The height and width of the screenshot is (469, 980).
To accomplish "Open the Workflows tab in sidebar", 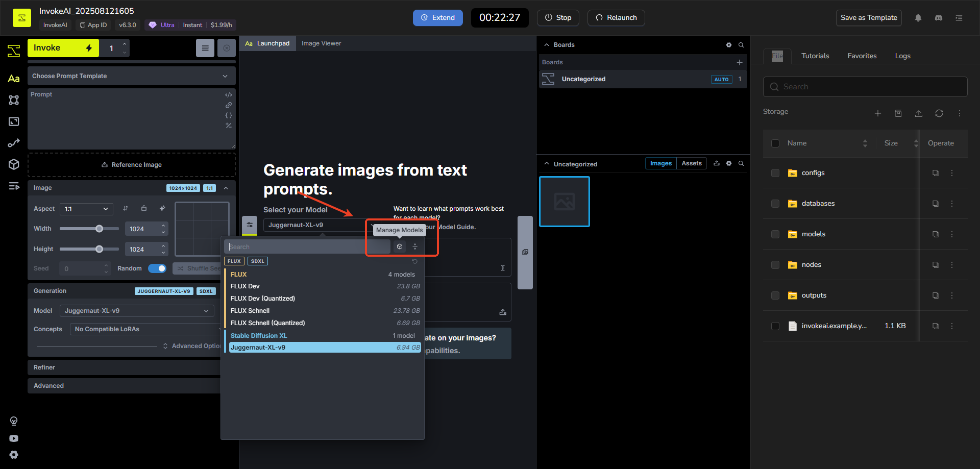I will [14, 143].
